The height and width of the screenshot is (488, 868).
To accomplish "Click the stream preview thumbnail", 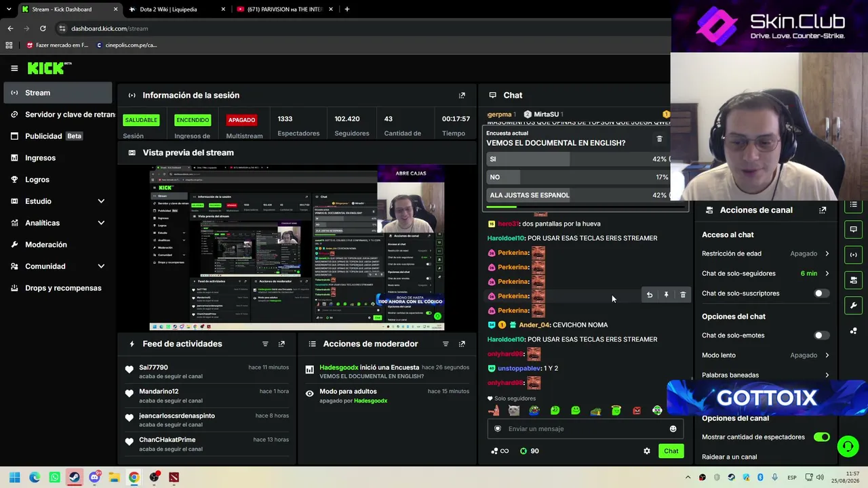I will (x=297, y=248).
